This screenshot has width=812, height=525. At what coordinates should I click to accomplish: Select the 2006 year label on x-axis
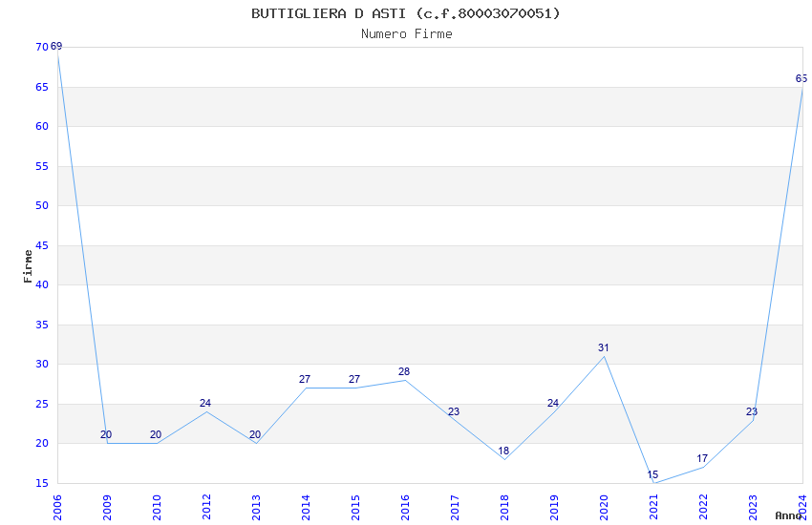57,507
